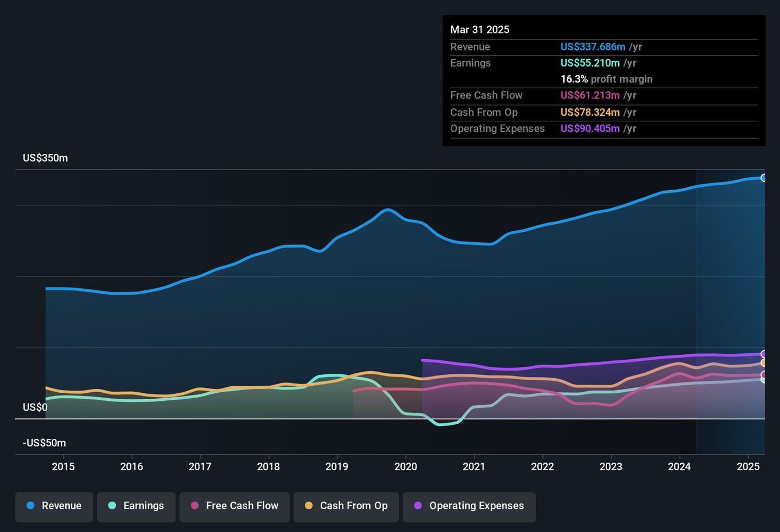This screenshot has height=532, width=780.
Task: Click the US$337.686m revenue value in tooltip
Action: point(593,47)
